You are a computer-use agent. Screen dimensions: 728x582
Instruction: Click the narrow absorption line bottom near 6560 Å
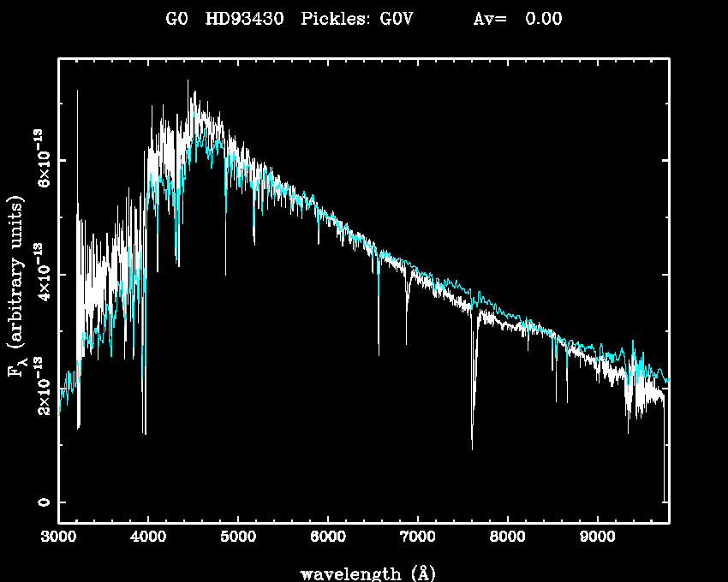tap(379, 353)
